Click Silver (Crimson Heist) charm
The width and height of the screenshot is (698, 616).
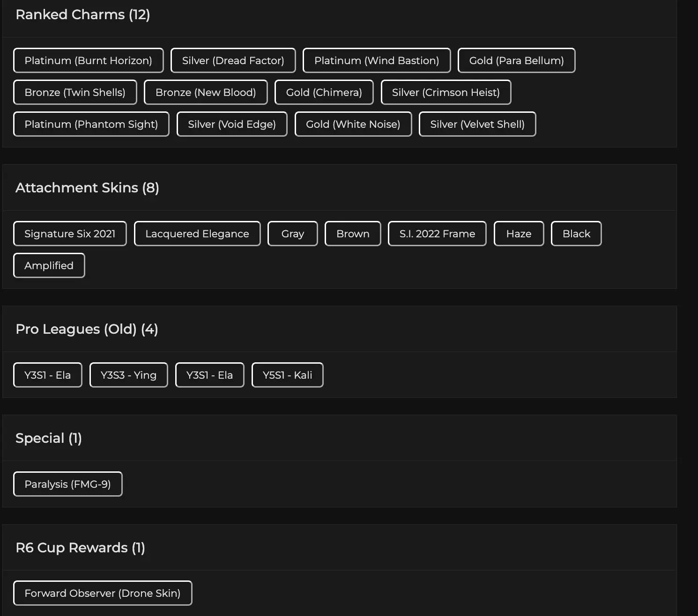pos(446,92)
